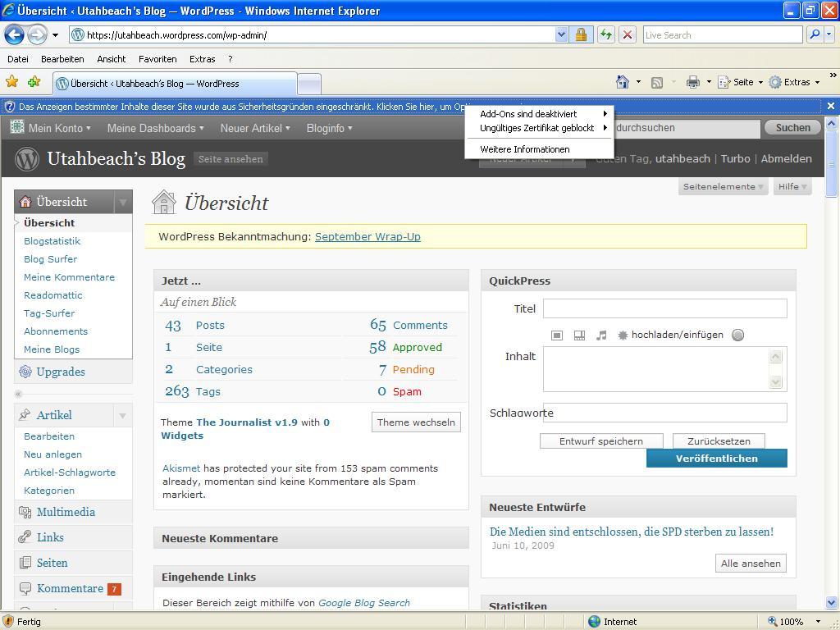The image size is (840, 630).
Task: Click the Seite ansehen button
Action: pyautogui.click(x=231, y=159)
